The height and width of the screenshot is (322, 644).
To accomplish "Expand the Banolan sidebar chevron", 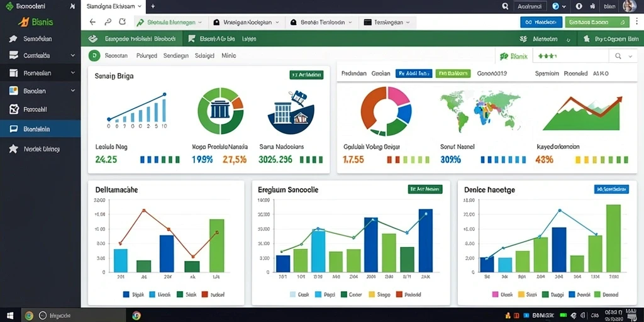I will tap(73, 91).
